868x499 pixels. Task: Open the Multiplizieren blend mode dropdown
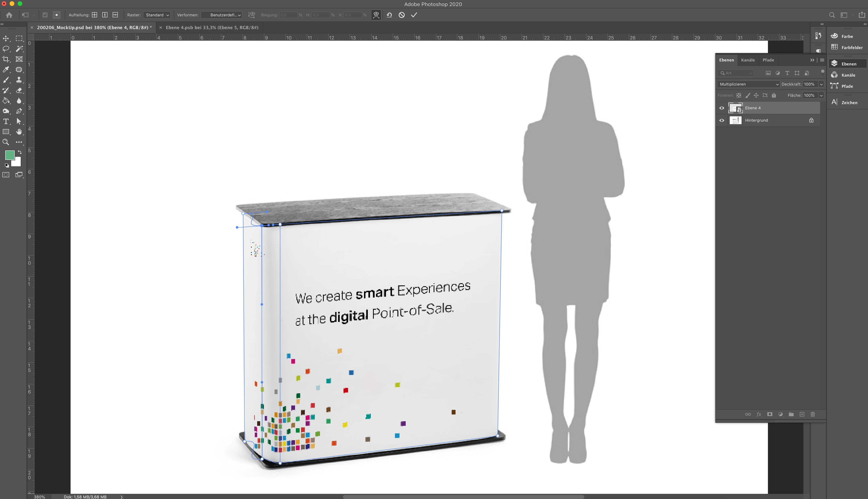coord(748,84)
